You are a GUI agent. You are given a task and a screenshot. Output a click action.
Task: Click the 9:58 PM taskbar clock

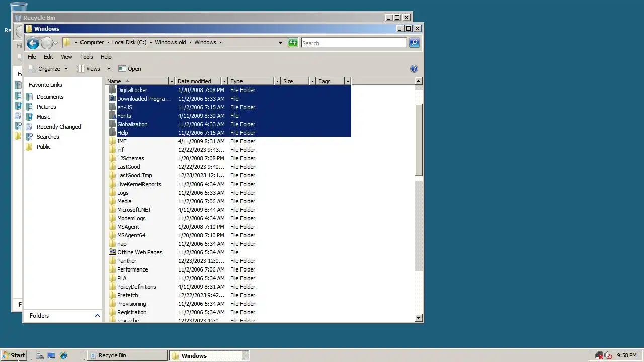click(x=626, y=355)
